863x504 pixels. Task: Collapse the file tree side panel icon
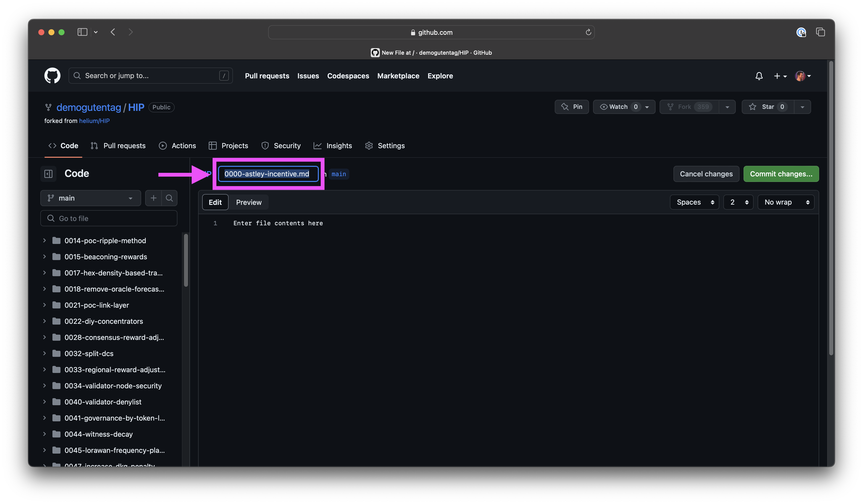tap(48, 174)
